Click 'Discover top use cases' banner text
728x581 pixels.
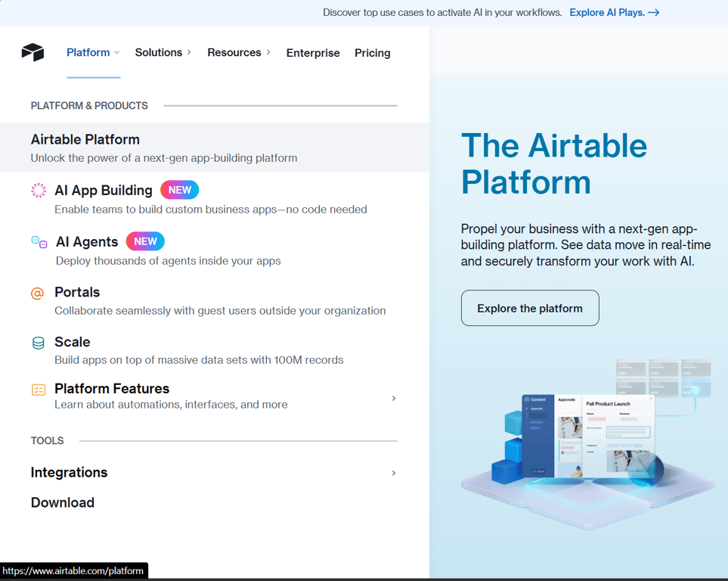pyautogui.click(x=442, y=13)
